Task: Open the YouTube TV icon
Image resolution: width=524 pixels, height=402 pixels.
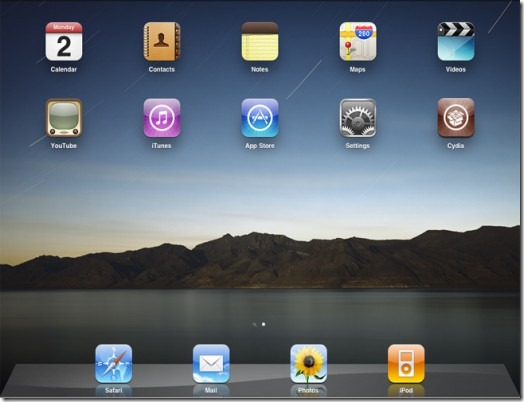Action: coord(64,118)
